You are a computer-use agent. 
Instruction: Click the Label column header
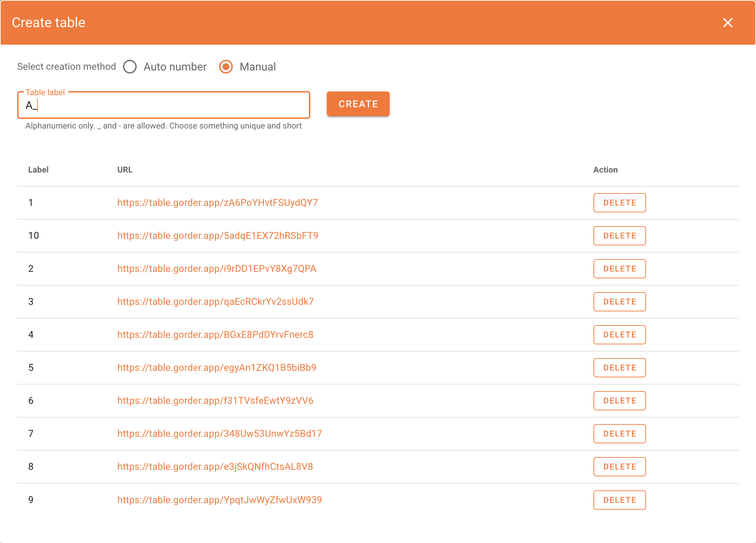38,170
